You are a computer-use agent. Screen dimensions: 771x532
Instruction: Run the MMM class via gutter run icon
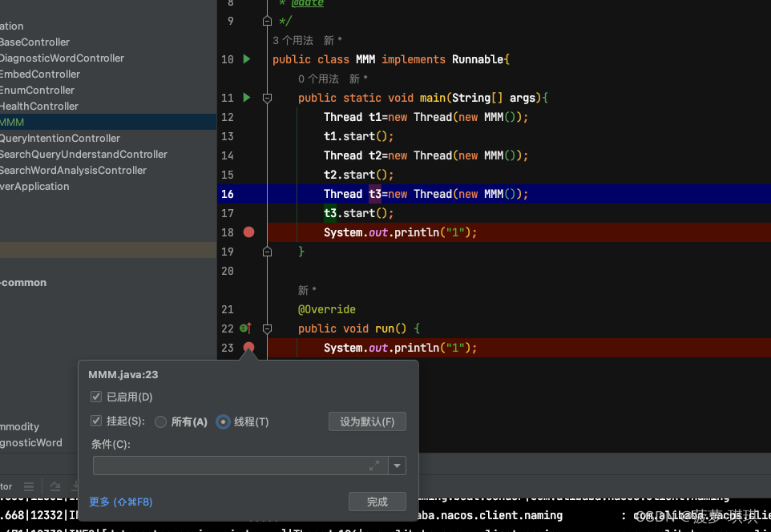(x=246, y=59)
